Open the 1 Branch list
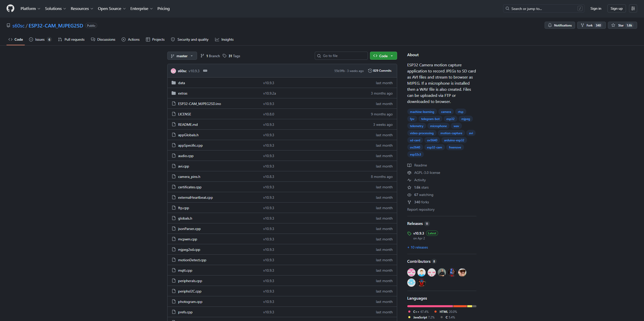This screenshot has height=321, width=644. [x=210, y=56]
